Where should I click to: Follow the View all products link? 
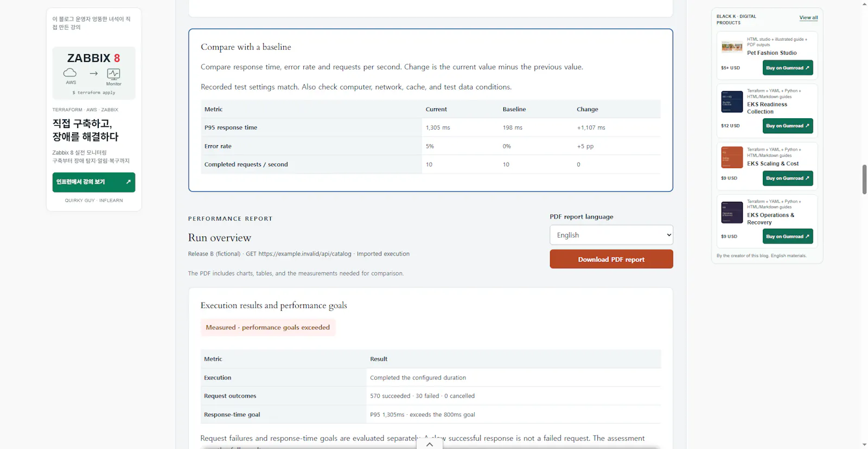[x=808, y=18]
